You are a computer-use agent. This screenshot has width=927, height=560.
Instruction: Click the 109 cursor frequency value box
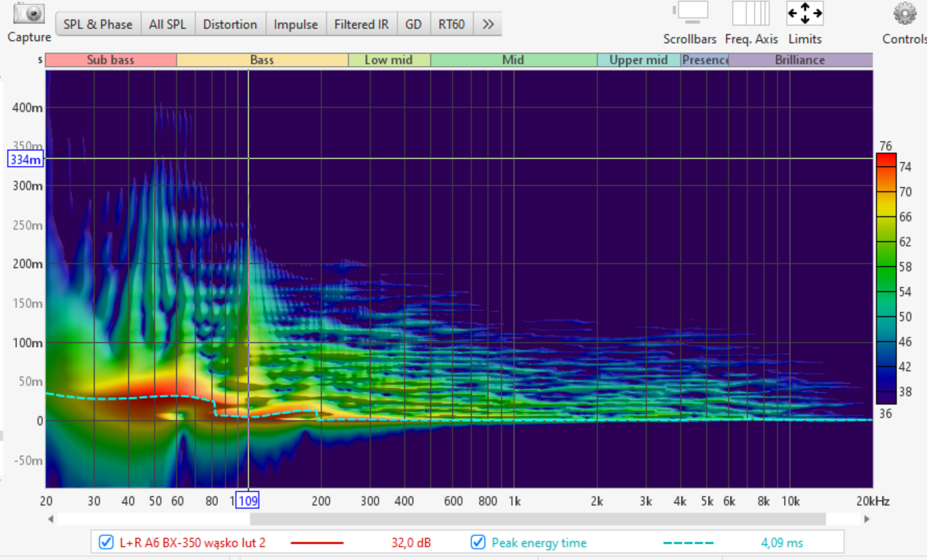point(248,500)
